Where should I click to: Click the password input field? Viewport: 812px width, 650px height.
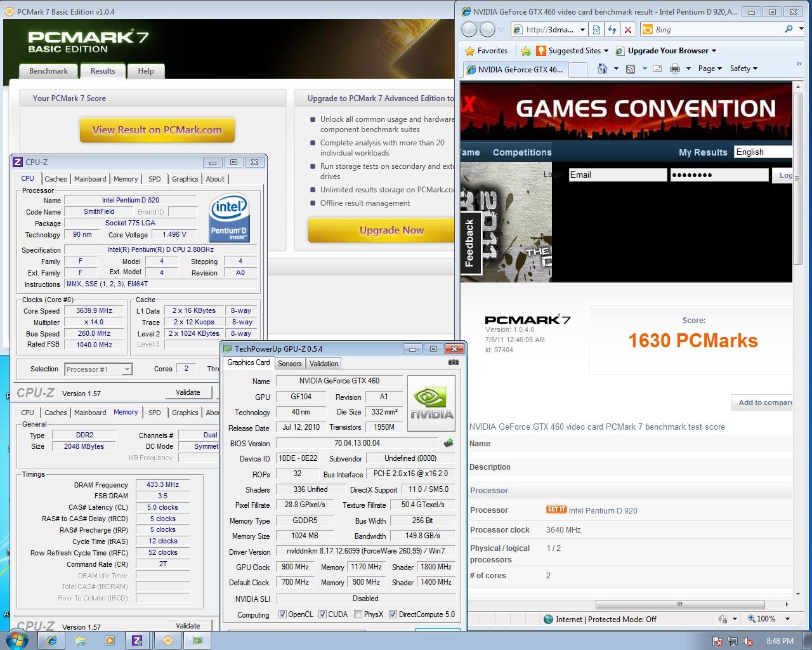[719, 175]
